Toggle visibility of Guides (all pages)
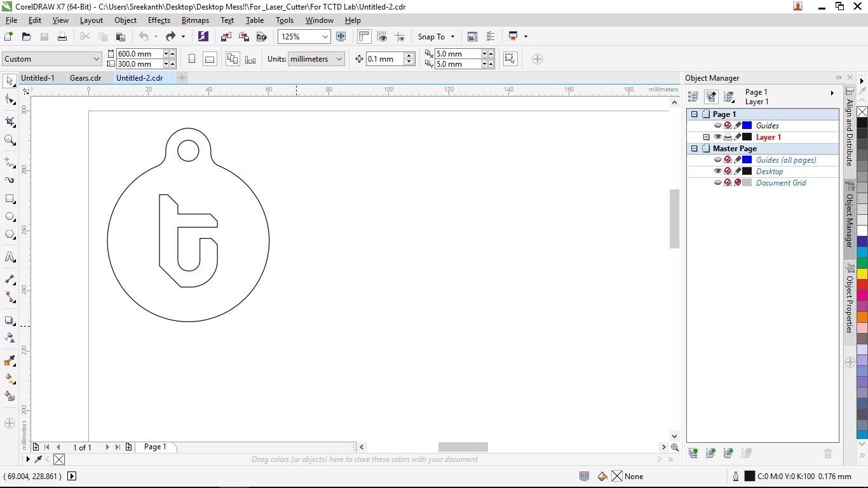 [x=718, y=160]
